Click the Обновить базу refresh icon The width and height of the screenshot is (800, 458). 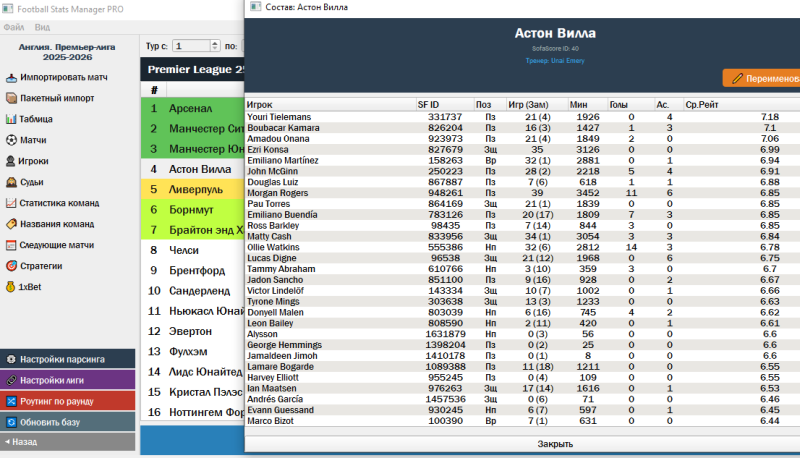point(11,422)
